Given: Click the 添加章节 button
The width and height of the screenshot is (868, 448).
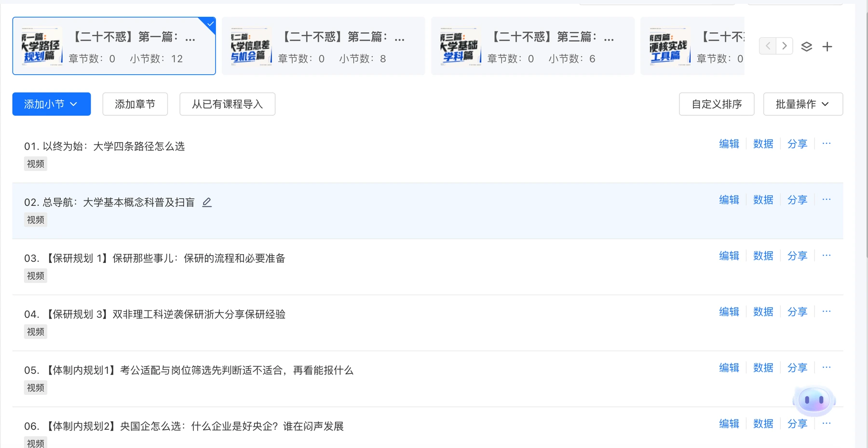Looking at the screenshot, I should click(x=135, y=104).
